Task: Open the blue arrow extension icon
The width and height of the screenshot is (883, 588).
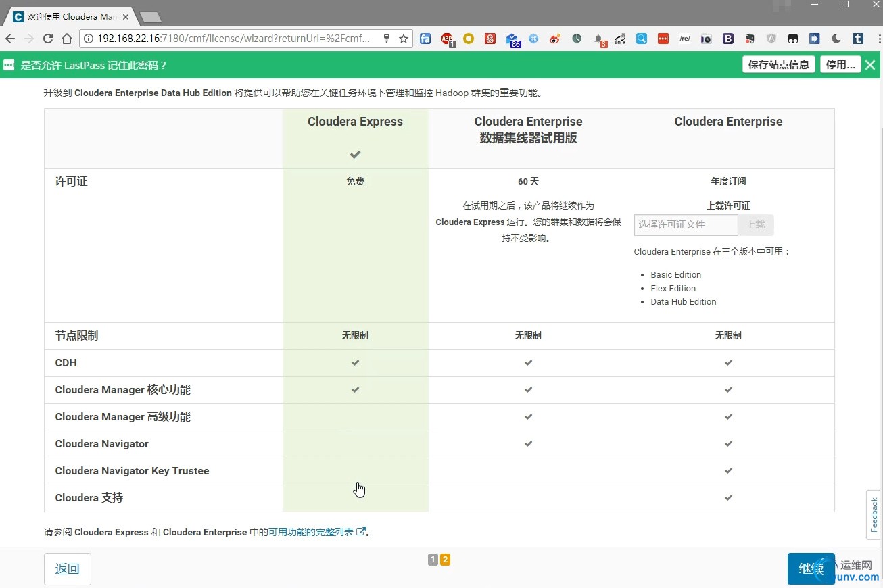Action: tap(815, 39)
